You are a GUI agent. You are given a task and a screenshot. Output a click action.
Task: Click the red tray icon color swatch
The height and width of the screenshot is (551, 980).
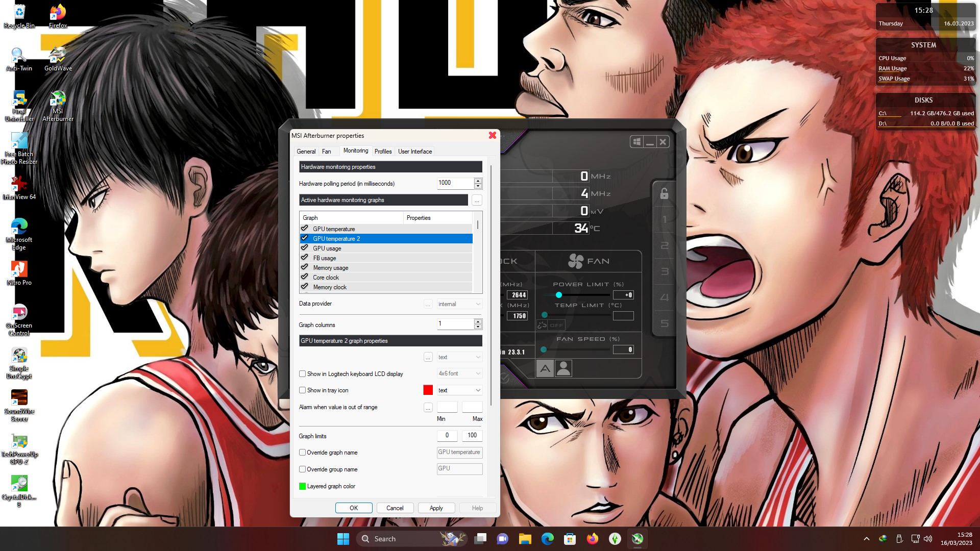(428, 390)
